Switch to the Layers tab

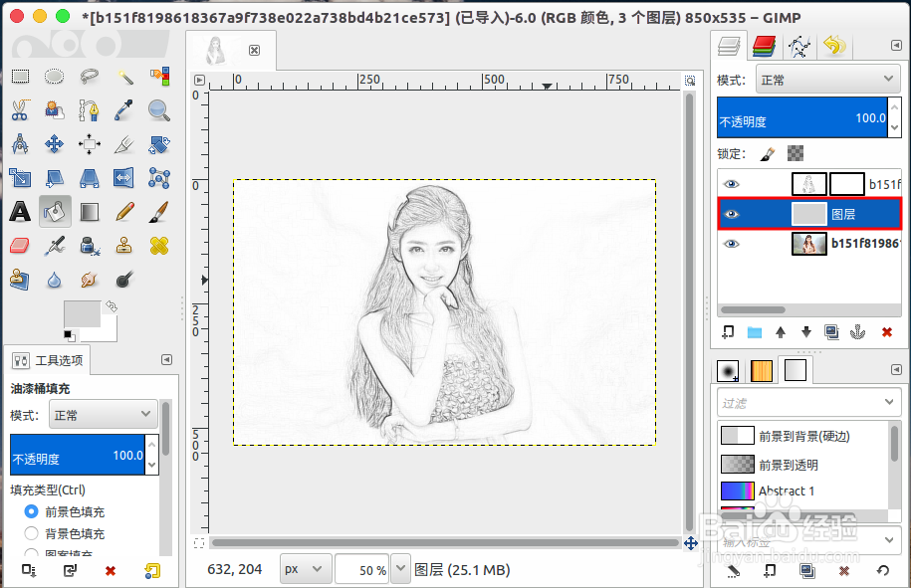729,46
